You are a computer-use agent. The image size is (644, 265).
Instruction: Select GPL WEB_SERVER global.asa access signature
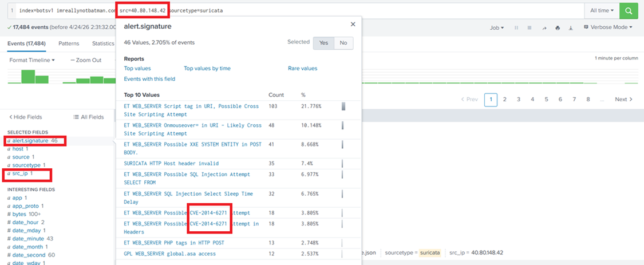pos(169,254)
